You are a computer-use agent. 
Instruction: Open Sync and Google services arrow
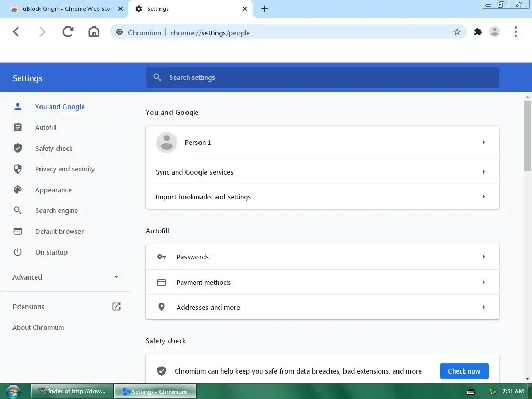tap(484, 172)
